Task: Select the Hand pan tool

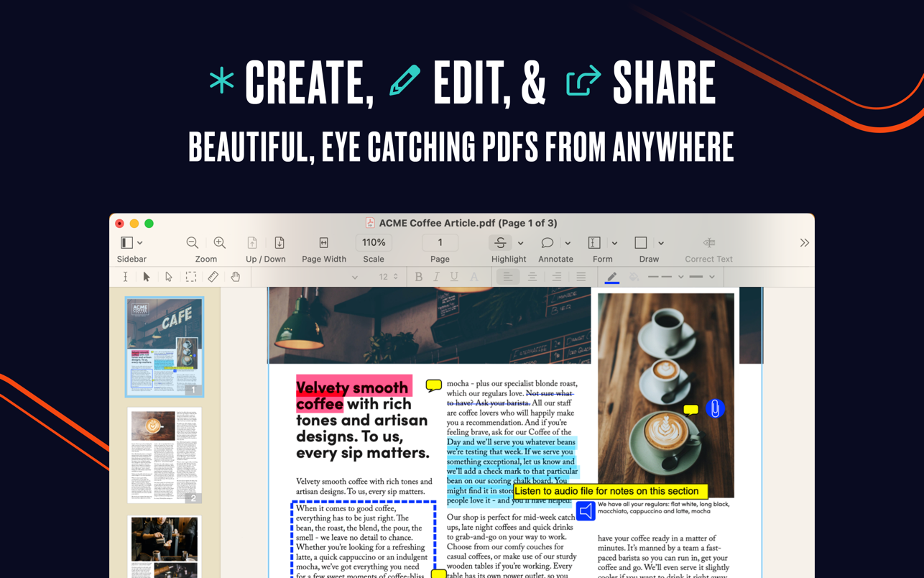Action: point(235,277)
